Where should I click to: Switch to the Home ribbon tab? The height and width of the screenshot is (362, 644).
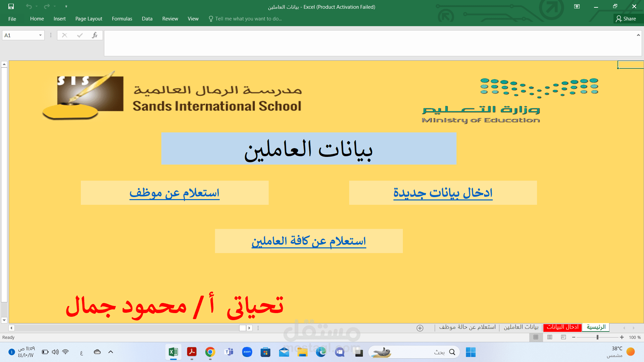(x=37, y=19)
